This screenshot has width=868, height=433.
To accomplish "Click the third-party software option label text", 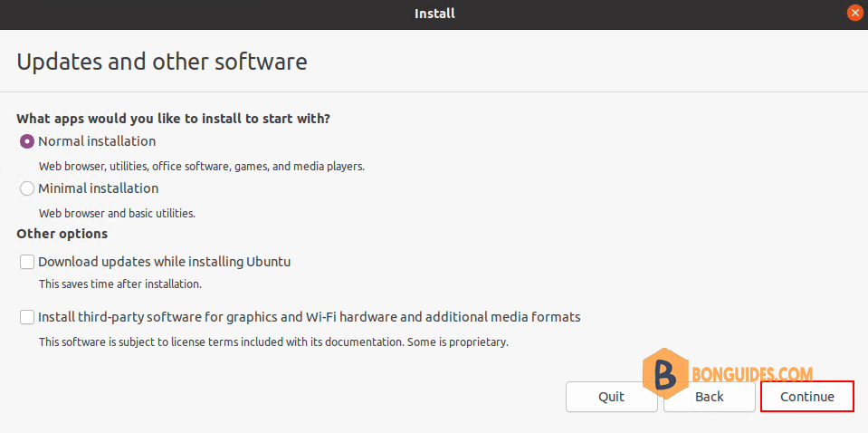I will [310, 317].
